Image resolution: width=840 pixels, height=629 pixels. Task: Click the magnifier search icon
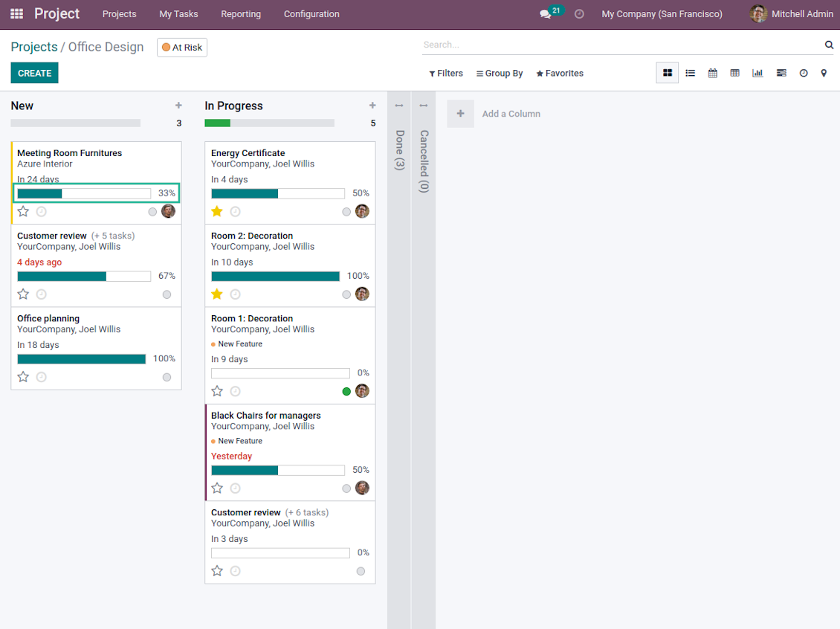[x=829, y=45]
